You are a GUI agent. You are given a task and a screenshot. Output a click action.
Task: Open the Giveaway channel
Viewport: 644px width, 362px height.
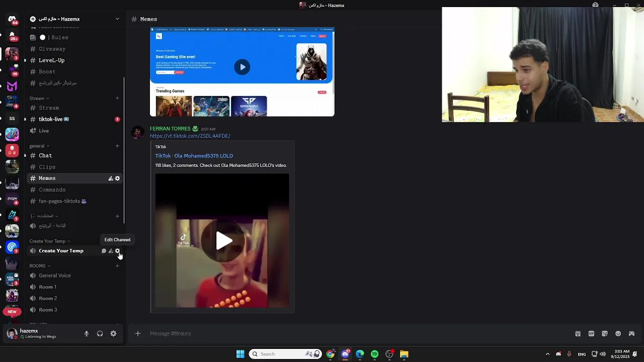click(74, 49)
